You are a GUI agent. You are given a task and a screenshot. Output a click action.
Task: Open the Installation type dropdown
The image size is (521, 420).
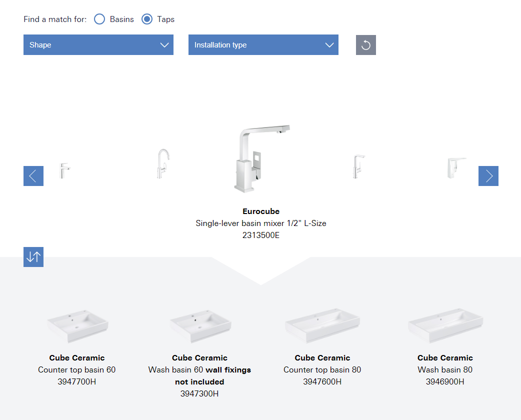263,45
